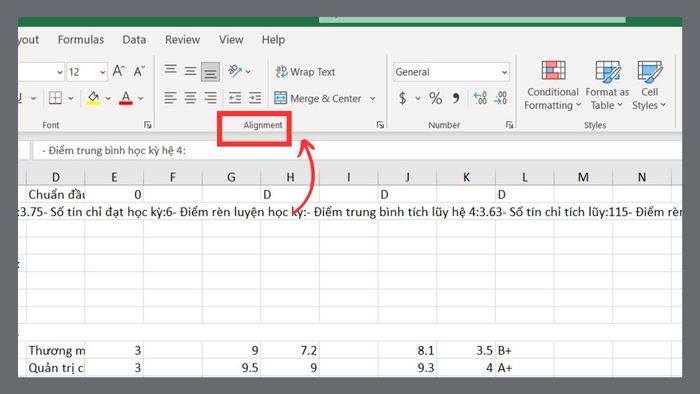
Task: Select the cell with value 9.3
Action: point(407,368)
